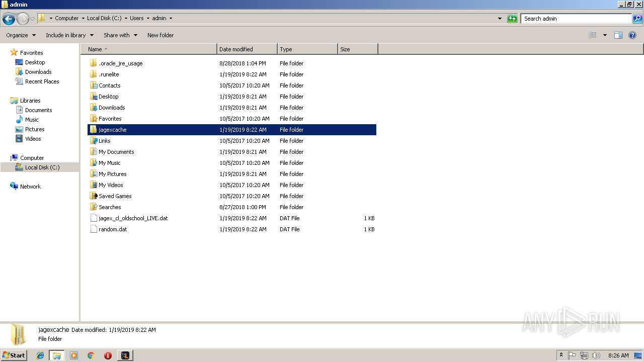Screen dimensions: 644x362
Task: Select Computer in navigation pane
Action: click(x=32, y=158)
